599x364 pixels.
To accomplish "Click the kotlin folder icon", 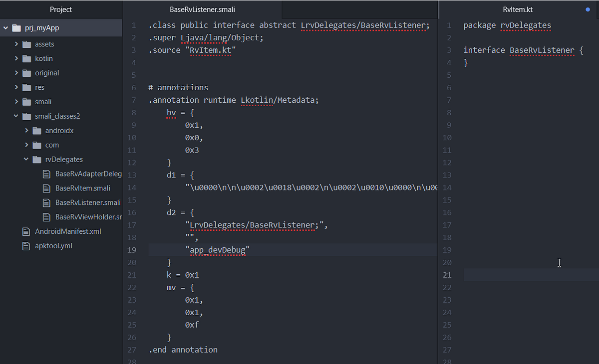I will click(26, 58).
